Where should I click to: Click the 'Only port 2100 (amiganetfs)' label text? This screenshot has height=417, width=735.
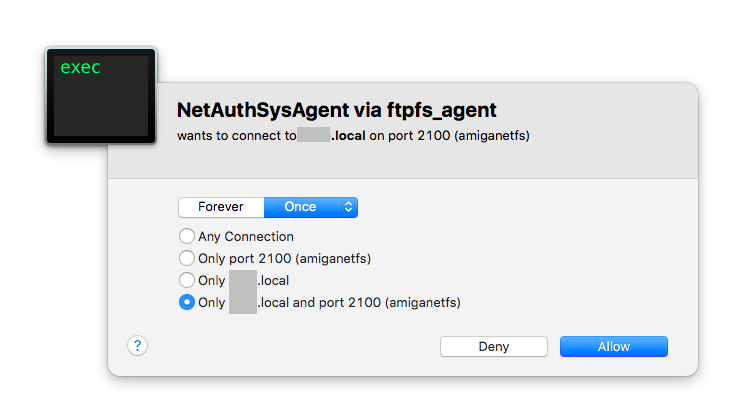pyautogui.click(x=285, y=259)
